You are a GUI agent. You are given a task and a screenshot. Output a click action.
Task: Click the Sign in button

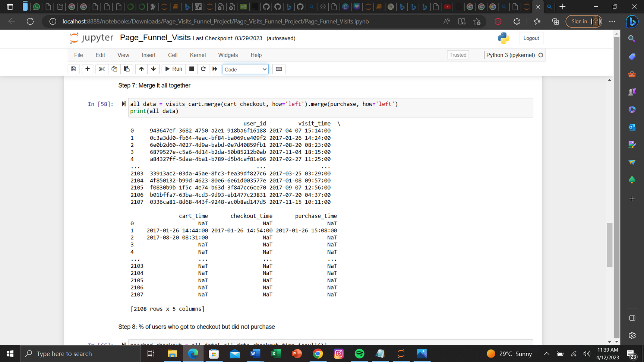pyautogui.click(x=584, y=21)
